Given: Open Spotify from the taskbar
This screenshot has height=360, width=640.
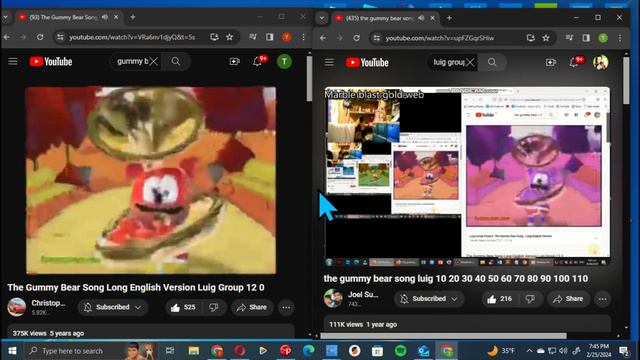Looking at the screenshot, I should (x=400, y=351).
